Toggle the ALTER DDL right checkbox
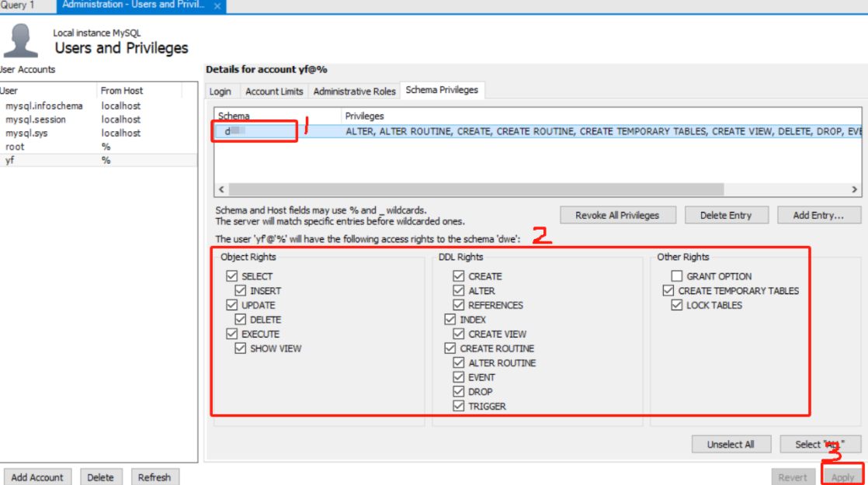The width and height of the screenshot is (868, 485). tap(458, 290)
